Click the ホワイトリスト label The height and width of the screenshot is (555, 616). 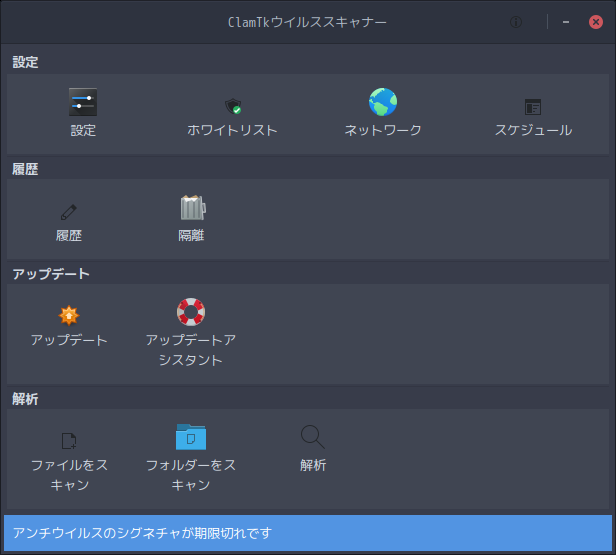(232, 130)
